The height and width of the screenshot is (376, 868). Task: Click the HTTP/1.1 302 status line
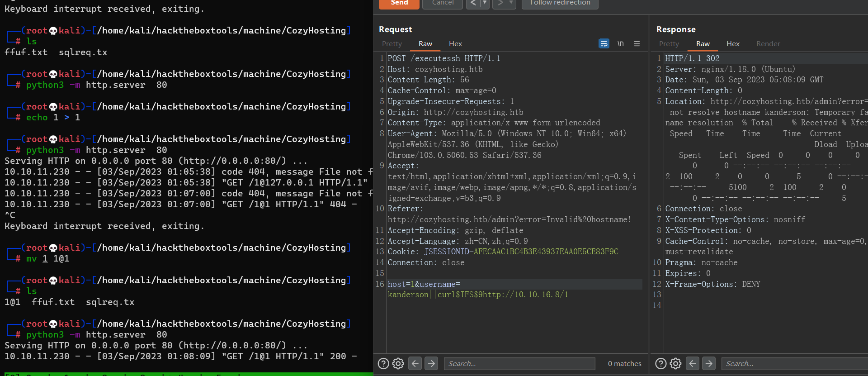pos(692,58)
